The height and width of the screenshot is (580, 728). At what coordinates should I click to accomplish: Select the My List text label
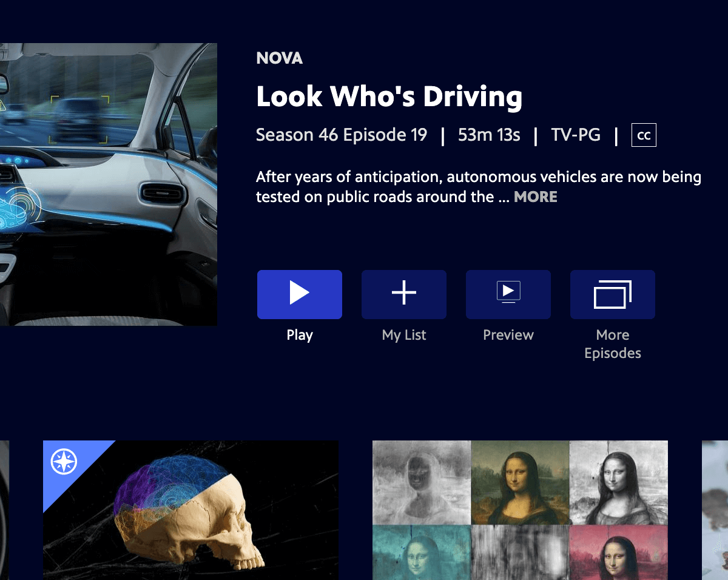point(404,335)
